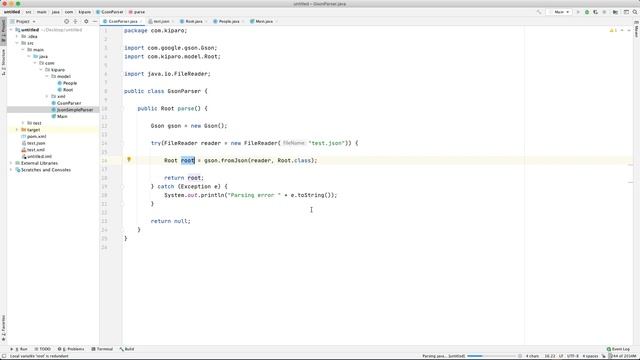Expand the target folder
The width and height of the screenshot is (640, 360).
[17, 130]
